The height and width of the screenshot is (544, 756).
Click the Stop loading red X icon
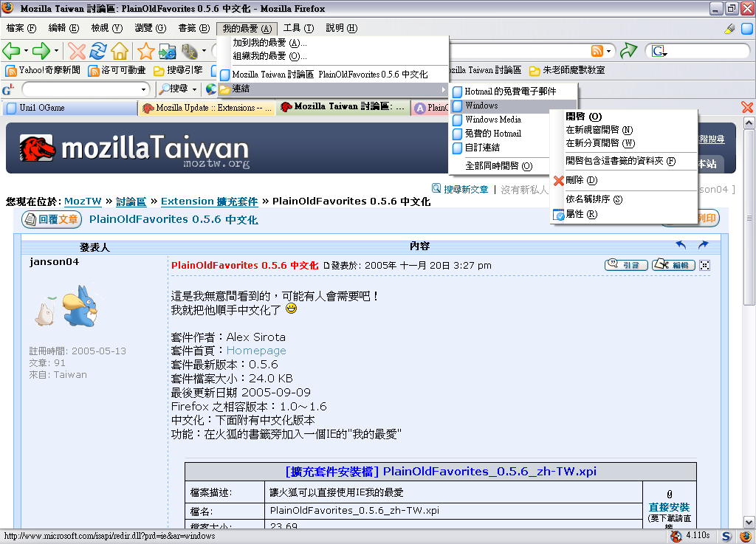[x=77, y=51]
